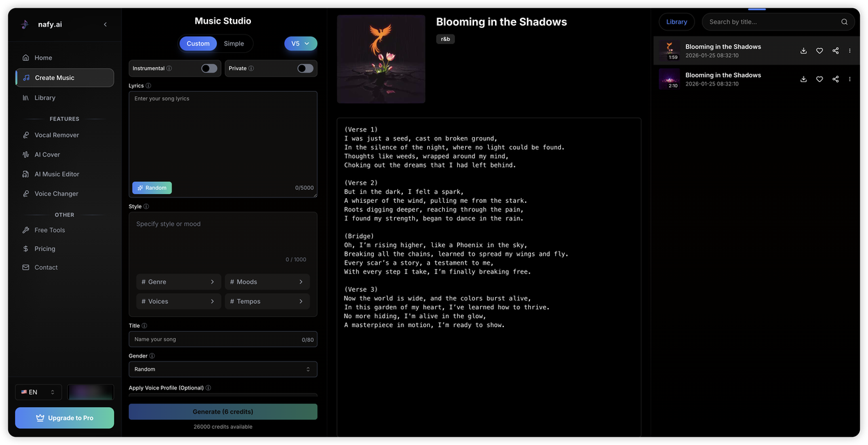Screen dimensions: 868x445
Task: Collapse the sidebar with the chevron icon
Action: [x=105, y=24]
